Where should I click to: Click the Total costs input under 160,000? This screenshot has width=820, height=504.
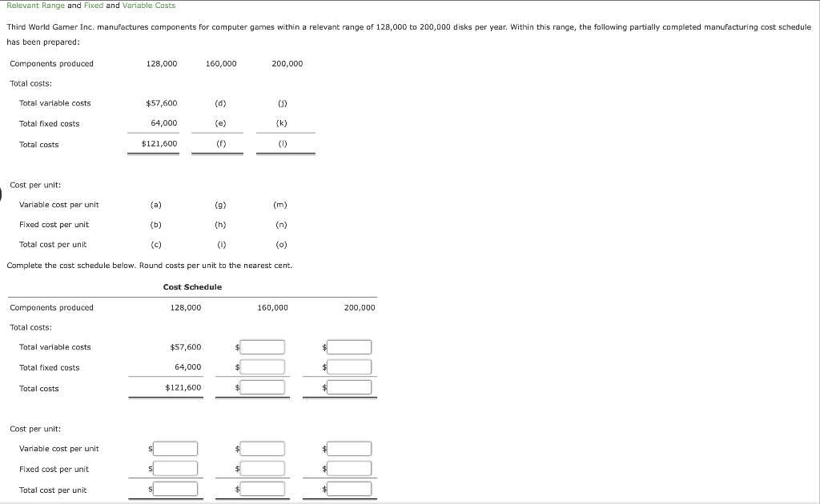(x=263, y=387)
